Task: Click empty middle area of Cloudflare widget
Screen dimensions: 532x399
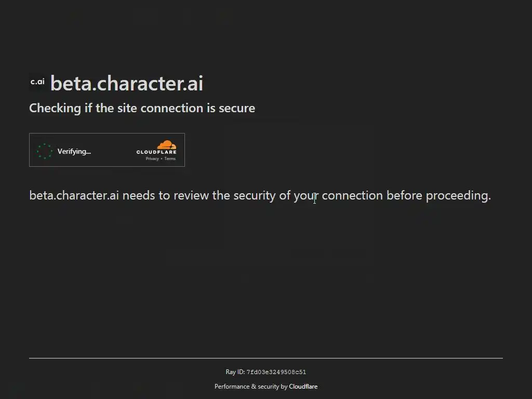Action: coord(112,151)
